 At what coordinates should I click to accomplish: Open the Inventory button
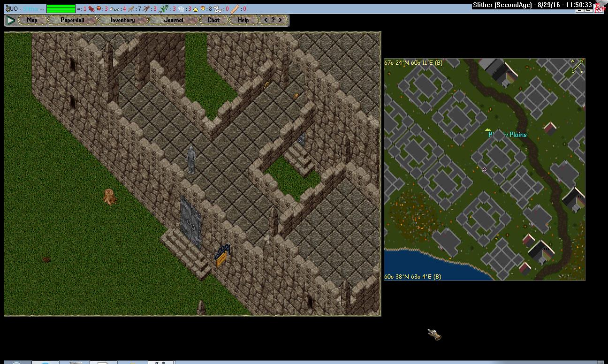[x=122, y=20]
